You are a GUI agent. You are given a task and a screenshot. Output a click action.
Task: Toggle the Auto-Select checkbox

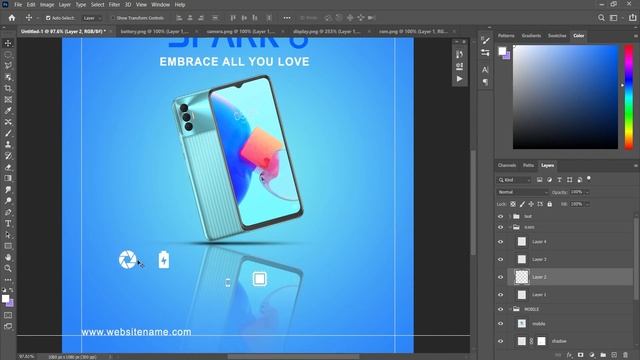[x=48, y=18]
